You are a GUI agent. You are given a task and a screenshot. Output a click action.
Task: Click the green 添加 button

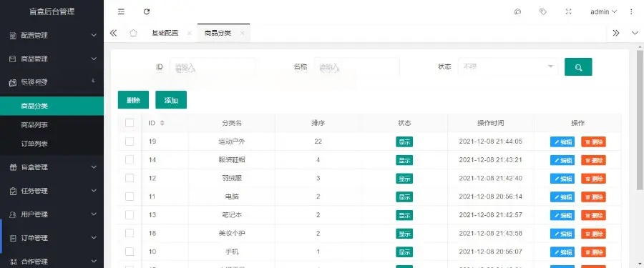coord(171,100)
